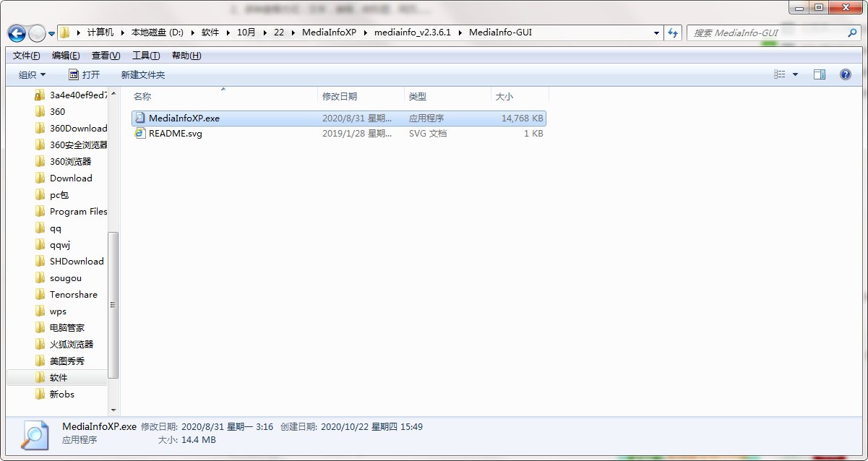Click the wps folder icon
Screen dimensions: 868x461
tap(40, 311)
